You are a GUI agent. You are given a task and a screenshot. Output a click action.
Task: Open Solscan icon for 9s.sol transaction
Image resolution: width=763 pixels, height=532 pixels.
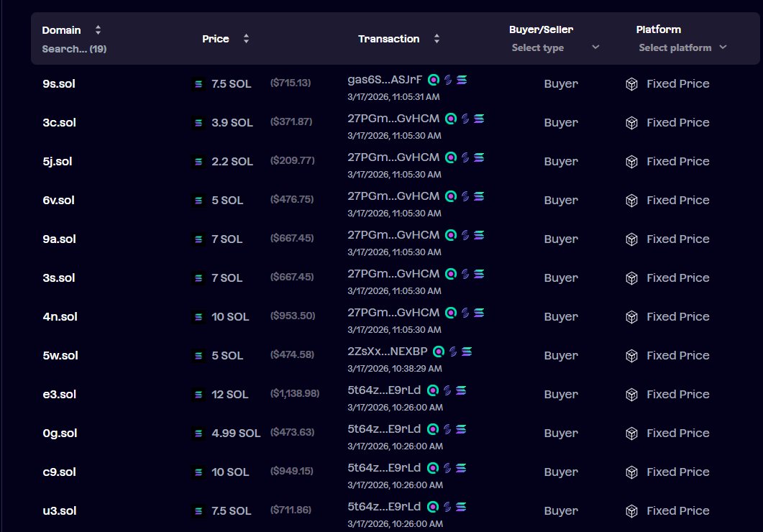(434, 80)
